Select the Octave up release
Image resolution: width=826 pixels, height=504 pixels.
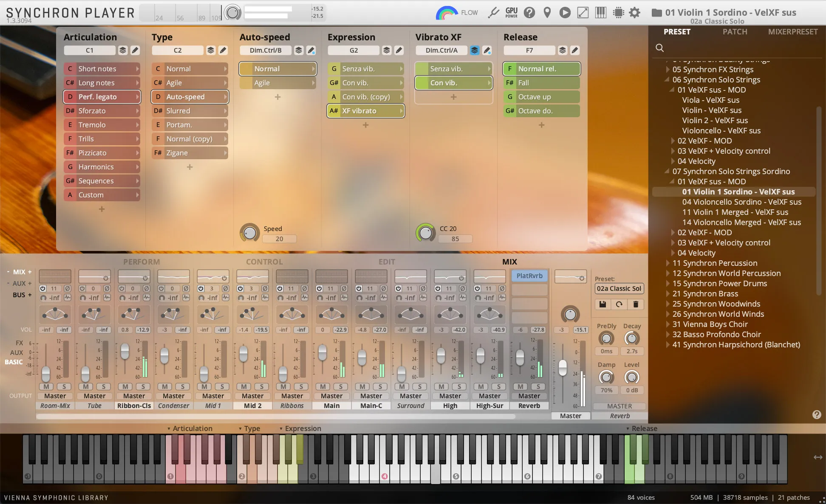click(542, 97)
